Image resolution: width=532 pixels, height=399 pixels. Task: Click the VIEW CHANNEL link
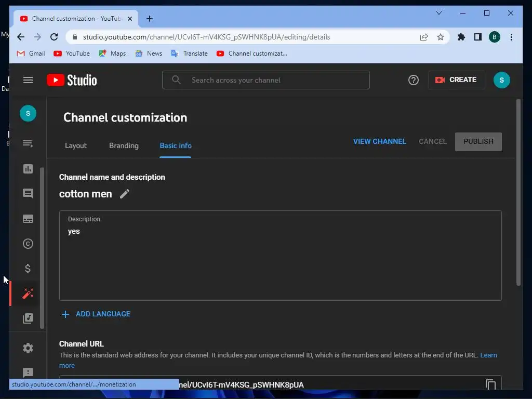point(379,141)
